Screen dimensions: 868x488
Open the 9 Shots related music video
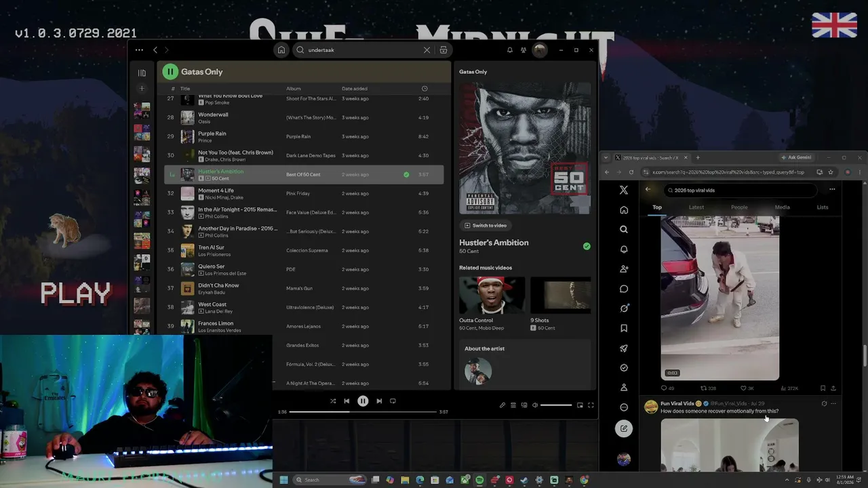coord(560,295)
